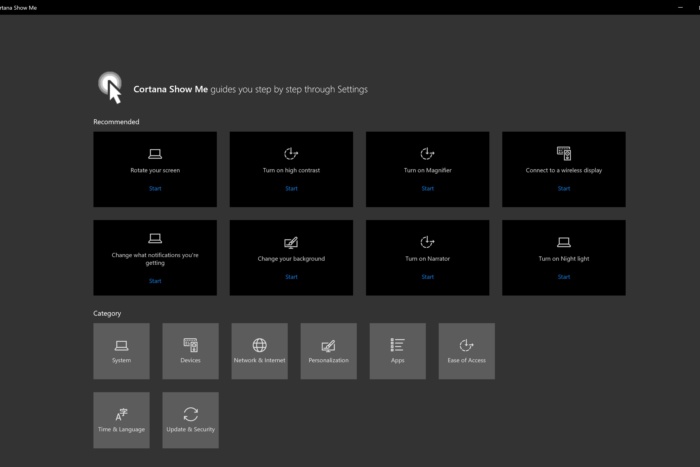Click the laptop icon on Turn on Night light
This screenshot has width=700, height=467.
[564, 242]
